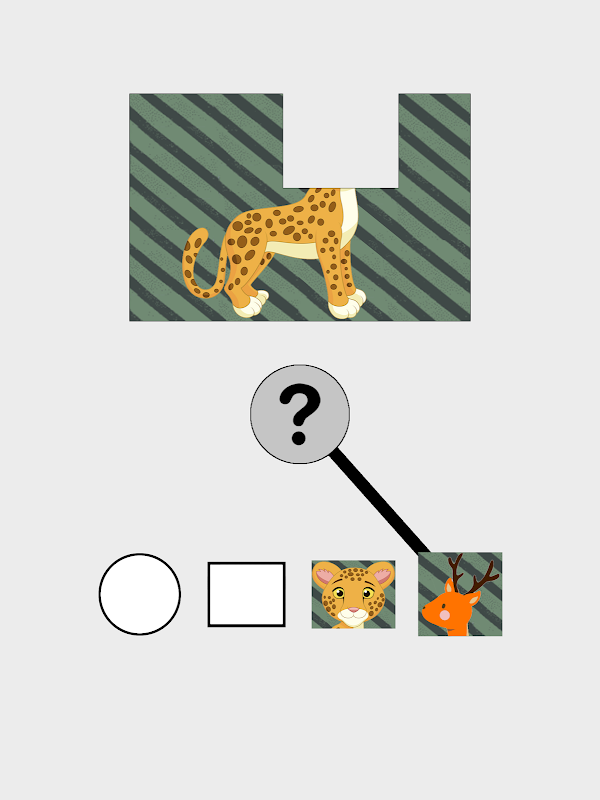Click the deer's brown antlers
The width and height of the screenshot is (600, 800).
tap(472, 574)
